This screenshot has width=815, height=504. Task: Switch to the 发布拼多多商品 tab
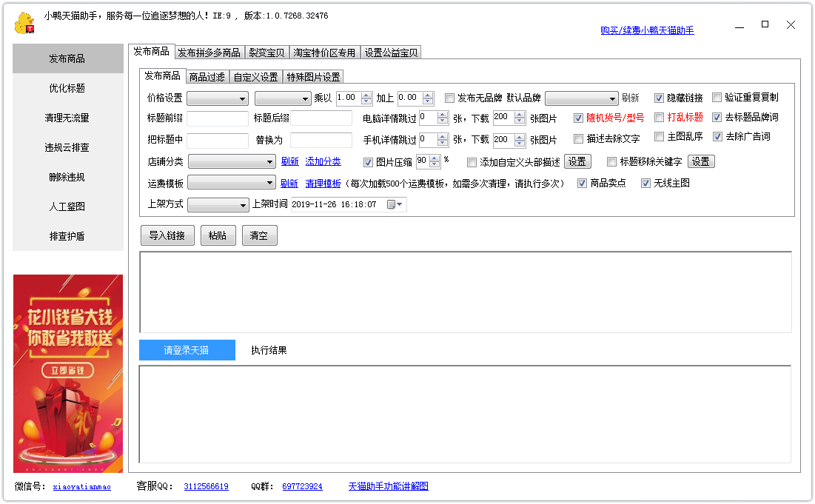tap(209, 53)
